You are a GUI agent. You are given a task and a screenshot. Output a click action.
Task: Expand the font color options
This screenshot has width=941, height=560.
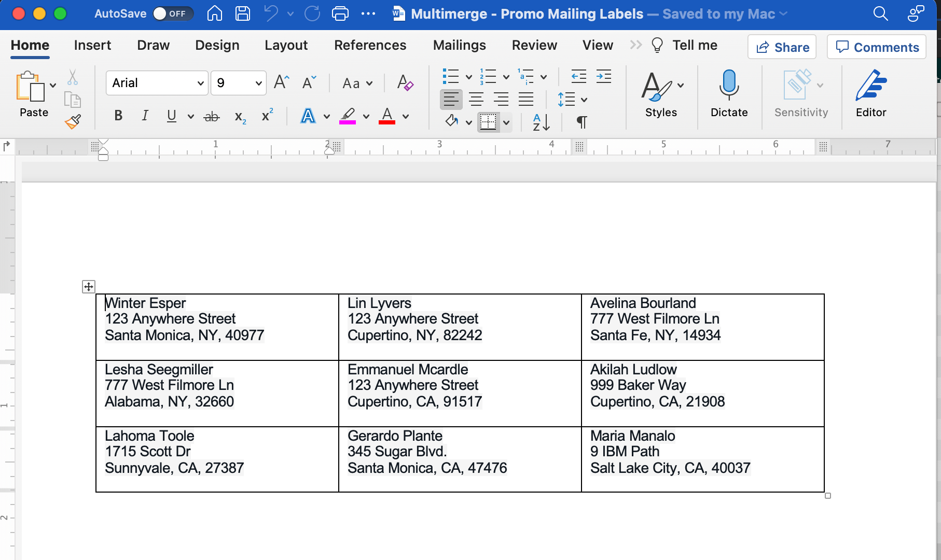[405, 116]
